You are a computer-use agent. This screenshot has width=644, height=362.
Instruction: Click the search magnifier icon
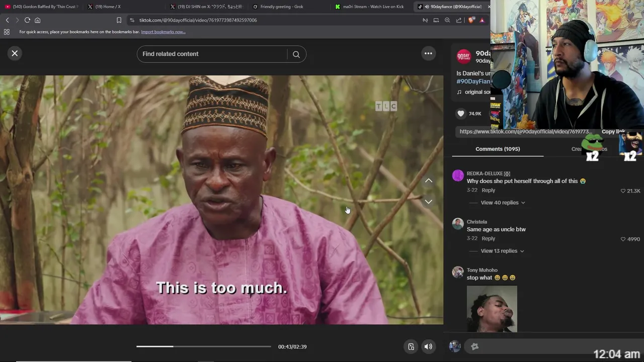296,54
